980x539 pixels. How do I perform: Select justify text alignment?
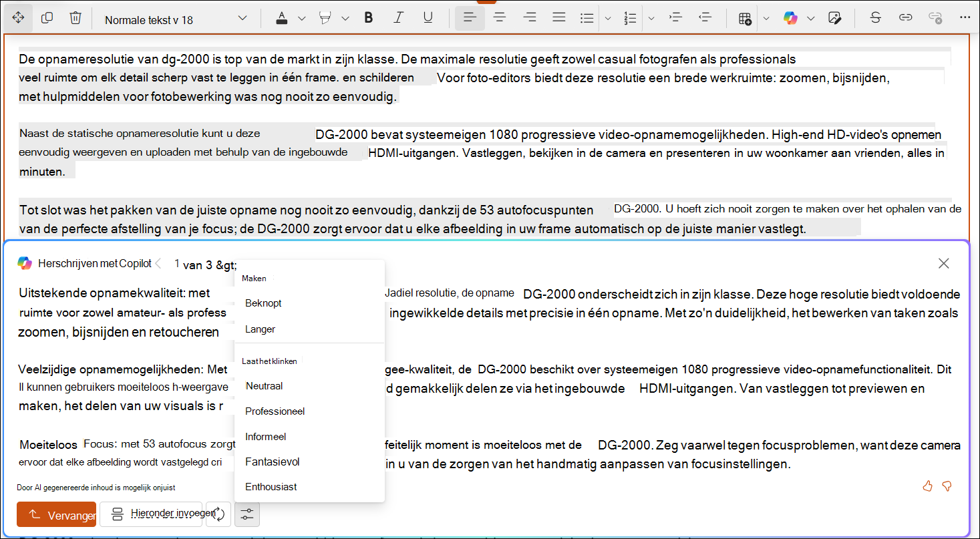click(x=559, y=18)
